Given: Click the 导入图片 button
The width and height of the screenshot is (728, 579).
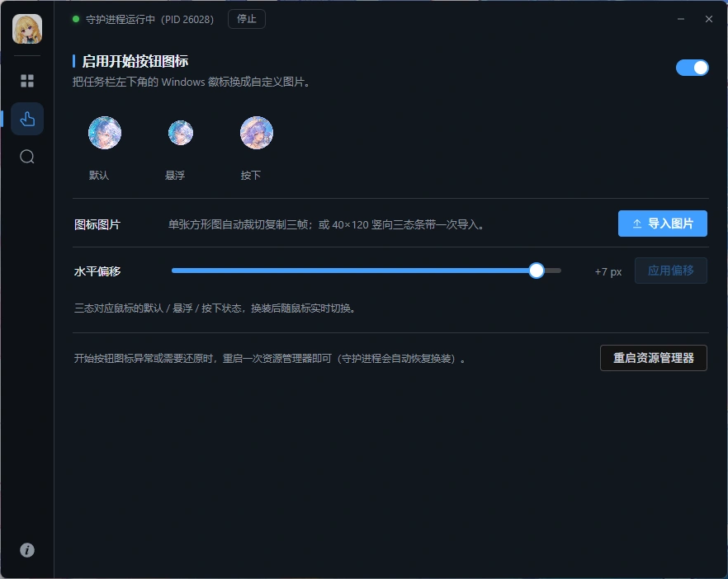Looking at the screenshot, I should (663, 224).
